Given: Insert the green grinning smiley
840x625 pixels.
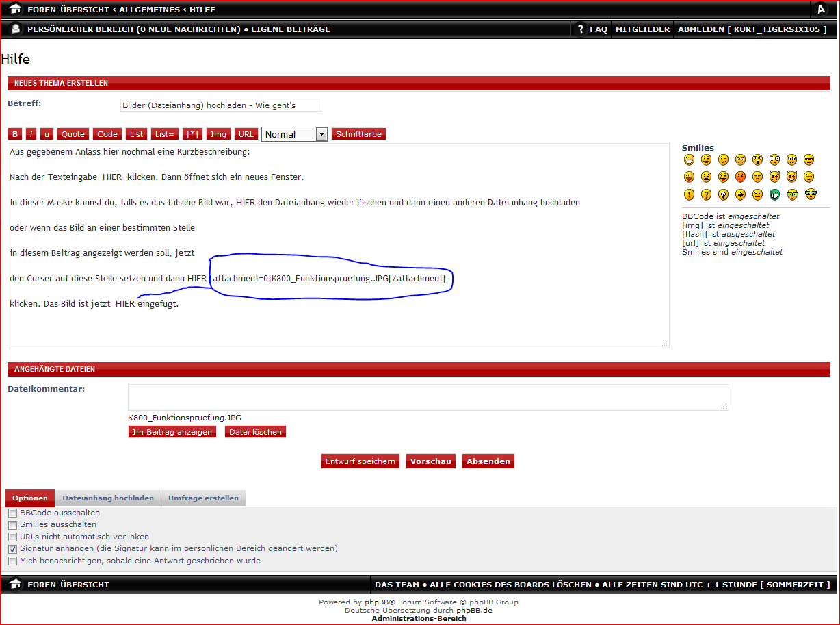Looking at the screenshot, I should (775, 194).
